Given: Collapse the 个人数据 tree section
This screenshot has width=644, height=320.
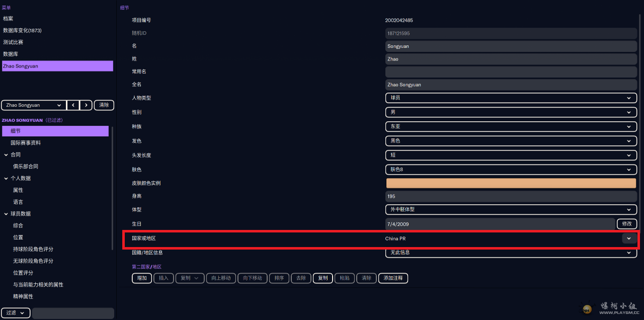Looking at the screenshot, I should pyautogui.click(x=6, y=178).
